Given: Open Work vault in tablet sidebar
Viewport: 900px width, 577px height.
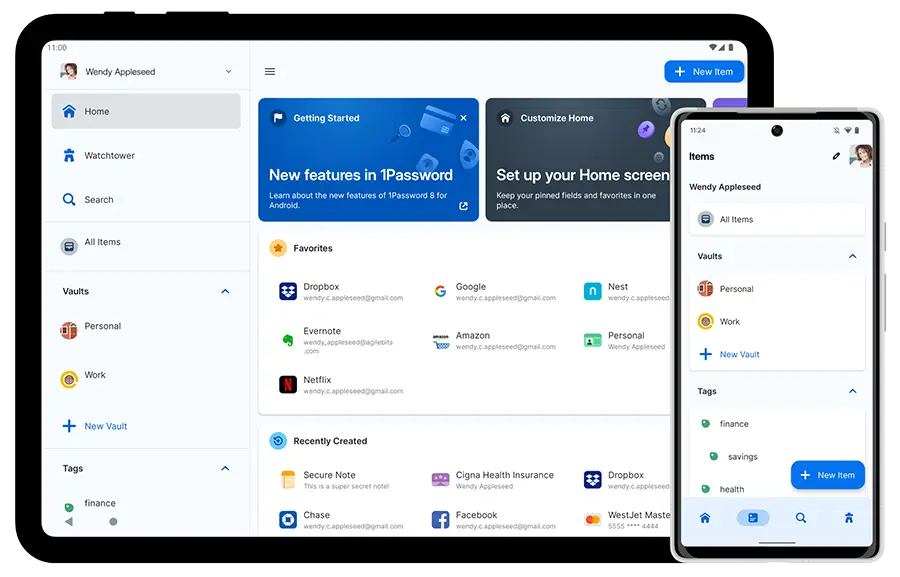Looking at the screenshot, I should 146,379.
